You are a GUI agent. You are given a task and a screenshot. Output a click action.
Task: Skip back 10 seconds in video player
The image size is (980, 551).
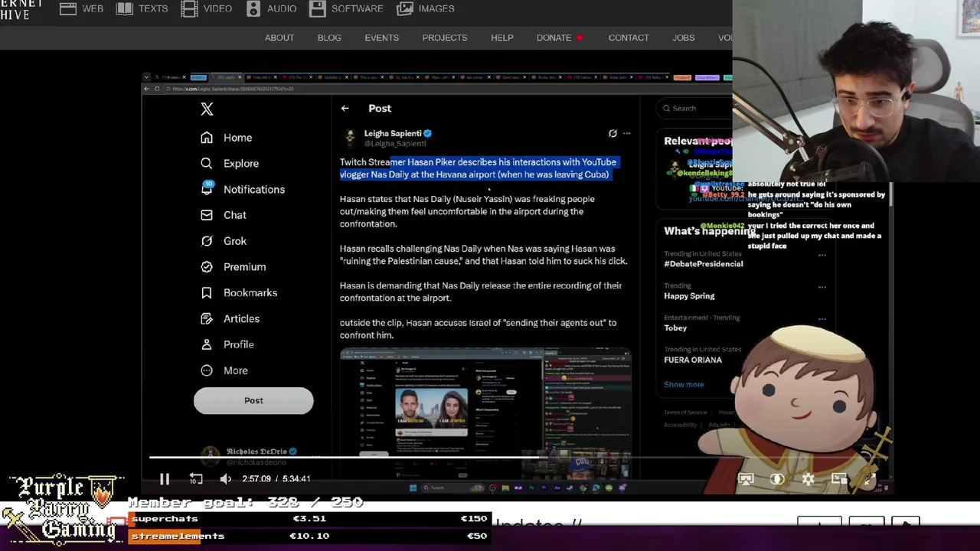coord(196,479)
